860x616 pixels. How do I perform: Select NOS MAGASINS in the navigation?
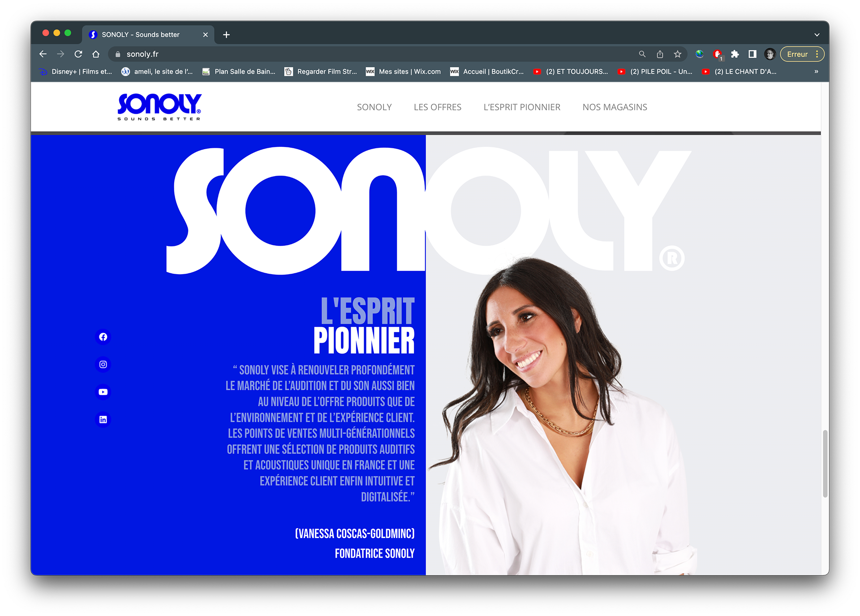(x=615, y=107)
